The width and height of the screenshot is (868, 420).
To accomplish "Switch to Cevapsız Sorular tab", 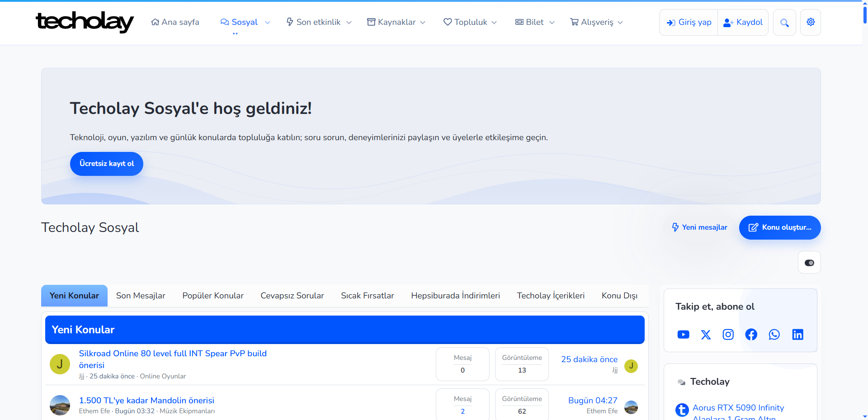I will coord(292,296).
